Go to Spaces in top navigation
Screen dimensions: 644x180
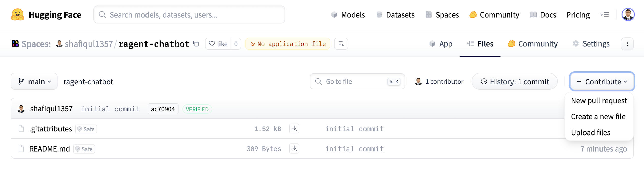tap(442, 15)
